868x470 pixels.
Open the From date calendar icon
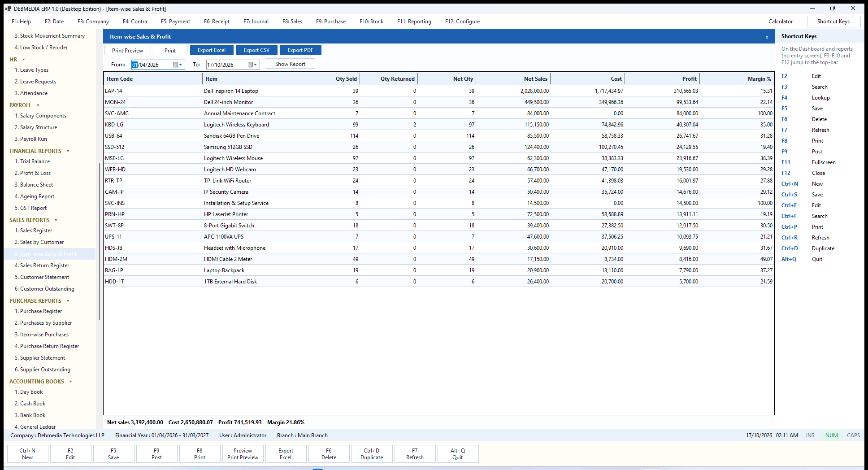click(x=176, y=65)
